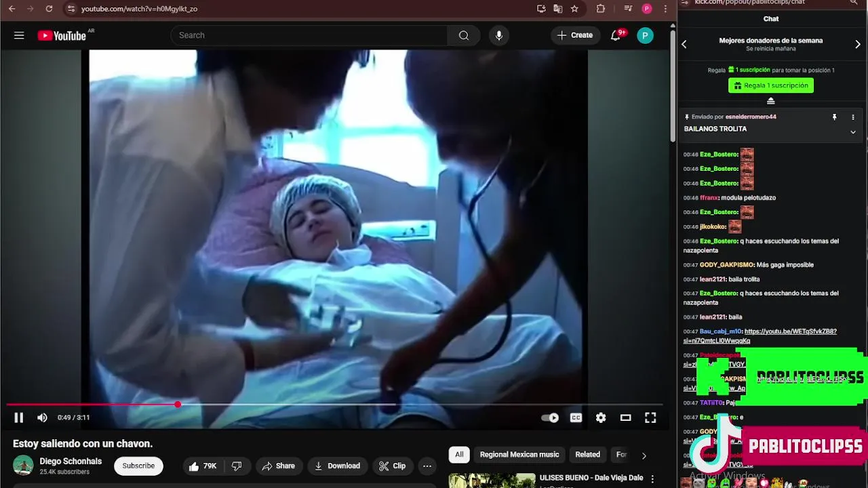868x488 pixels.
Task: View site information icon in address bar
Action: [71, 9]
